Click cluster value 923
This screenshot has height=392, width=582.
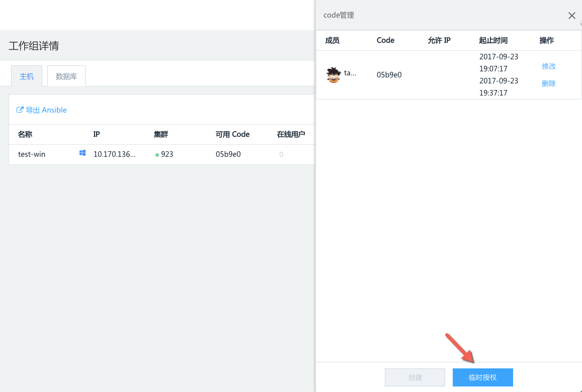[x=167, y=154]
